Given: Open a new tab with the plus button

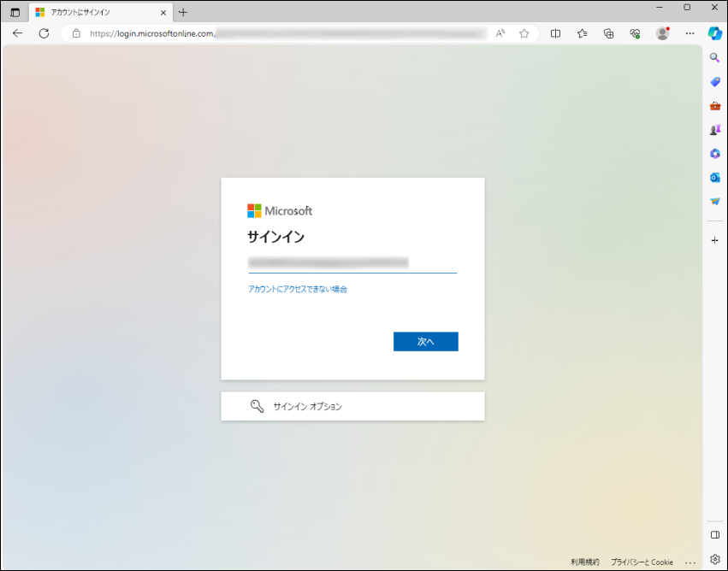Looking at the screenshot, I should [x=182, y=12].
